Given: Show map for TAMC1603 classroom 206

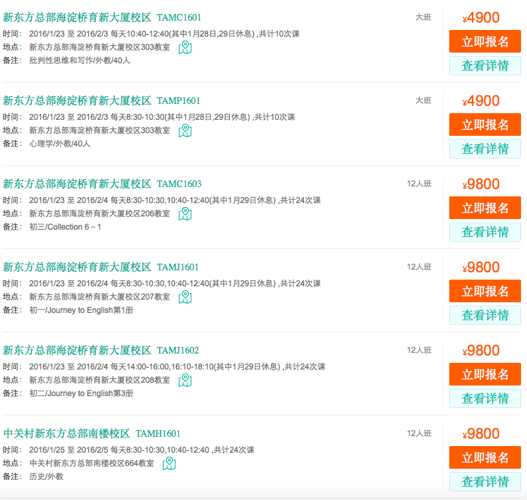Looking at the screenshot, I should click(x=185, y=214).
